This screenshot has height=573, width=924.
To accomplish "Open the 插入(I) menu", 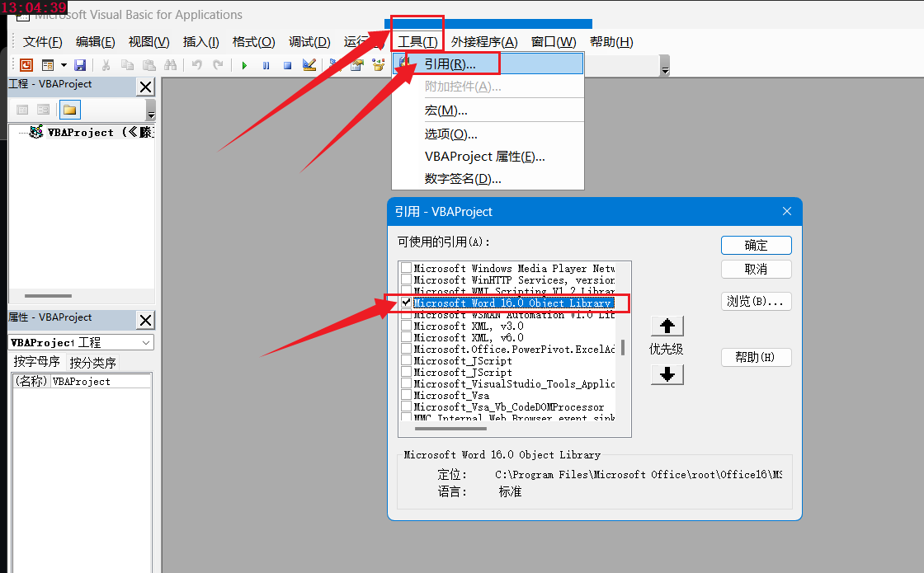I will click(201, 42).
